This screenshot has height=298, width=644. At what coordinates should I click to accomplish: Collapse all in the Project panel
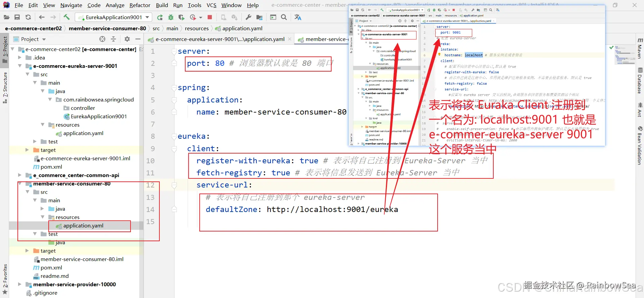[x=113, y=39]
